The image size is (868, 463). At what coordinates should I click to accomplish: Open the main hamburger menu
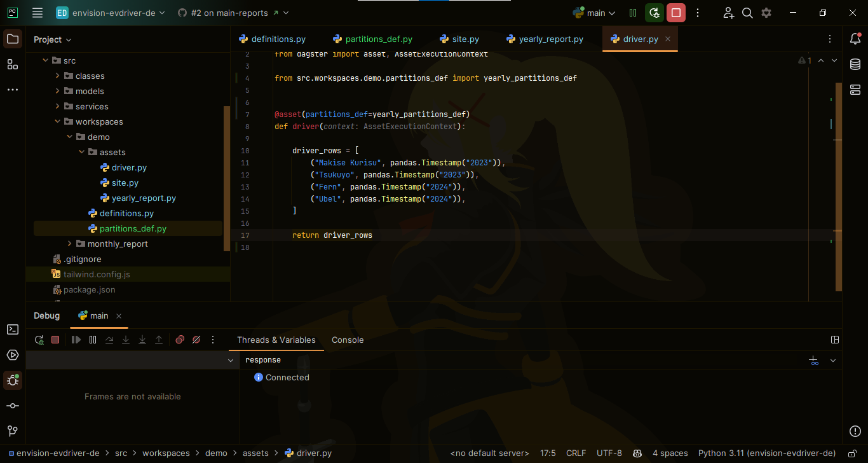(37, 13)
